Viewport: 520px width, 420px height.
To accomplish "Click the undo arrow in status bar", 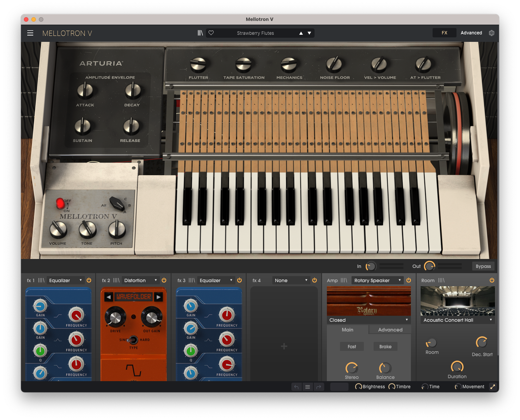I will tap(296, 387).
